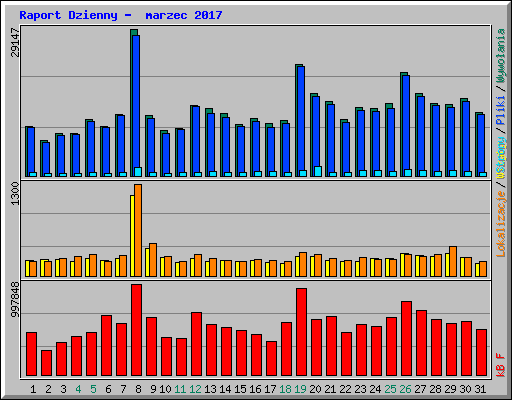Click the green Wywołania legend label

(x=501, y=56)
